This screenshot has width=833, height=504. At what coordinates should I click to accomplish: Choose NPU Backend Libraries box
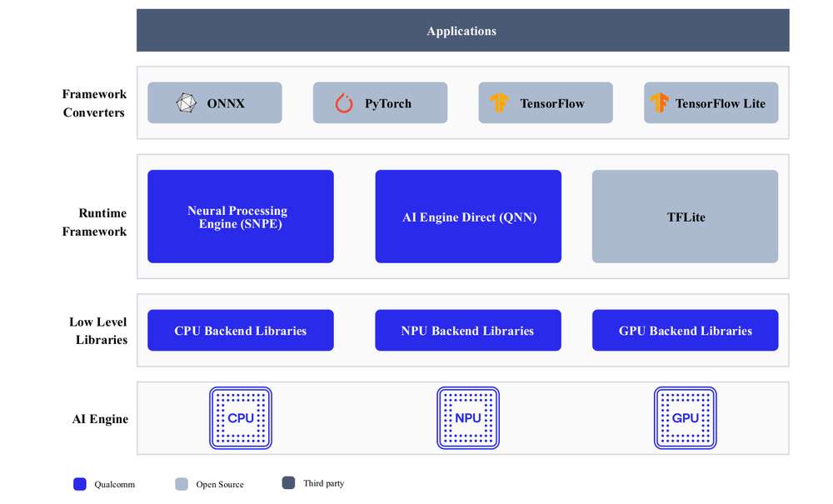[468, 331]
